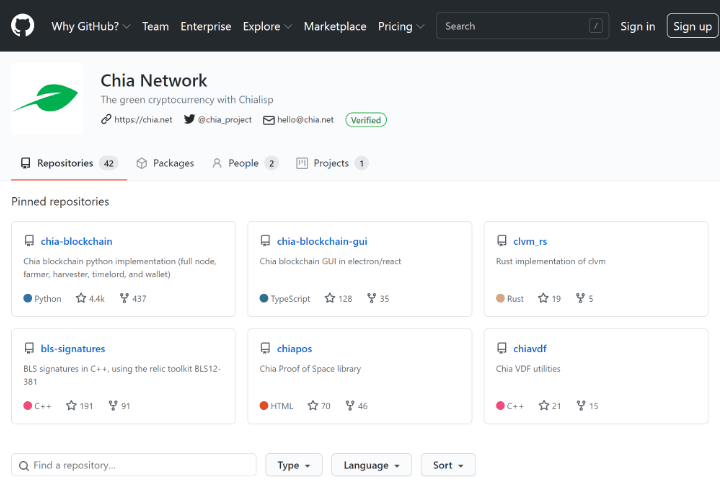Click the hello@chia.net email link
The width and height of the screenshot is (720, 482).
click(305, 119)
